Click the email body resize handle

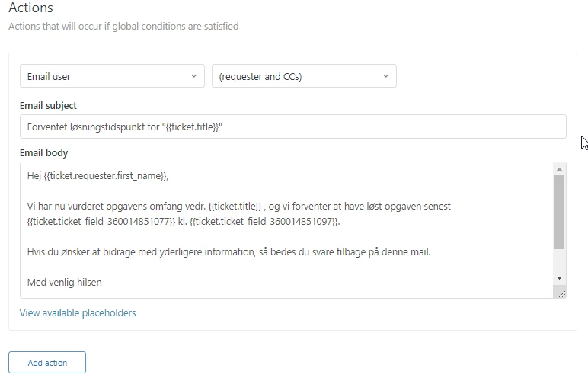pos(561,293)
